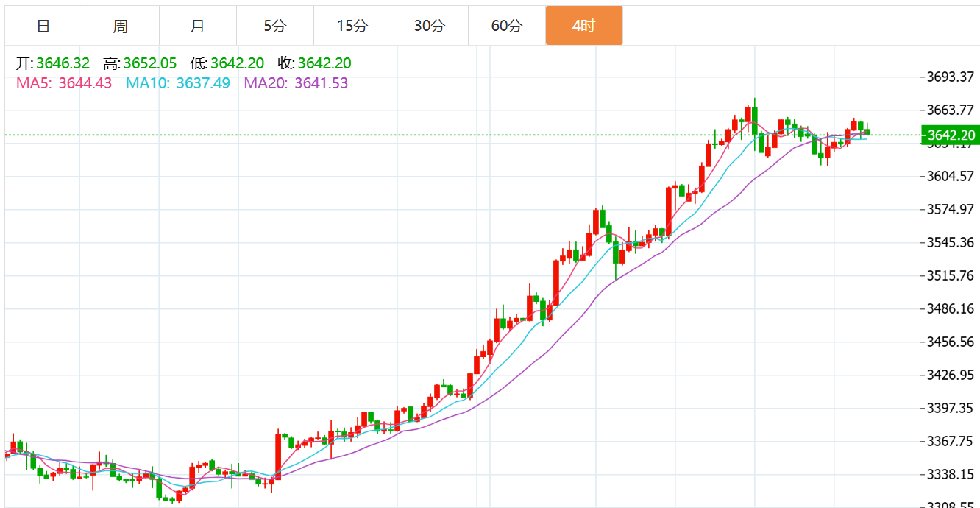
Task: Select the 15分 interval tab
Action: (x=352, y=26)
